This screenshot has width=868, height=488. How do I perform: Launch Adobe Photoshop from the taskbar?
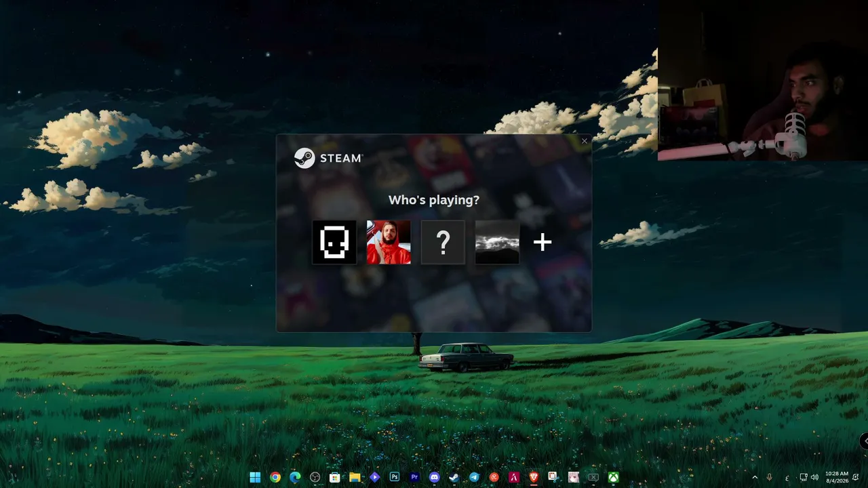(394, 477)
